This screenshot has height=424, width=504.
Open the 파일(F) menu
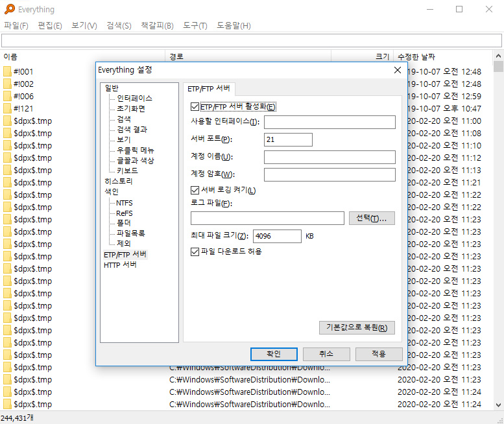(16, 25)
